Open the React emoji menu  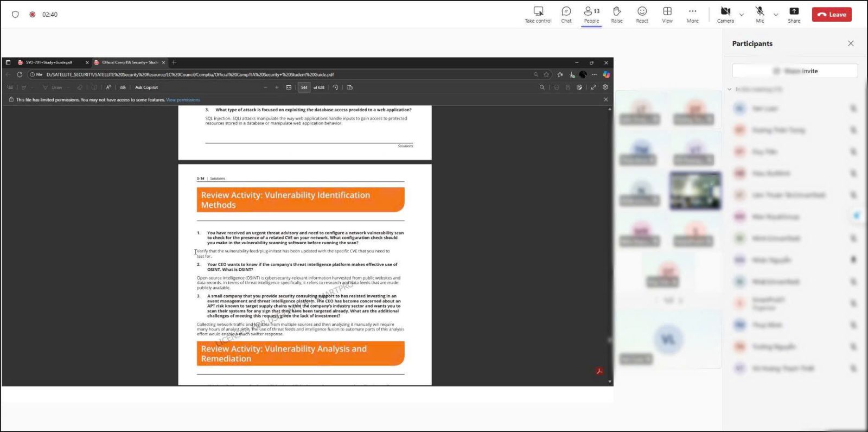click(642, 14)
